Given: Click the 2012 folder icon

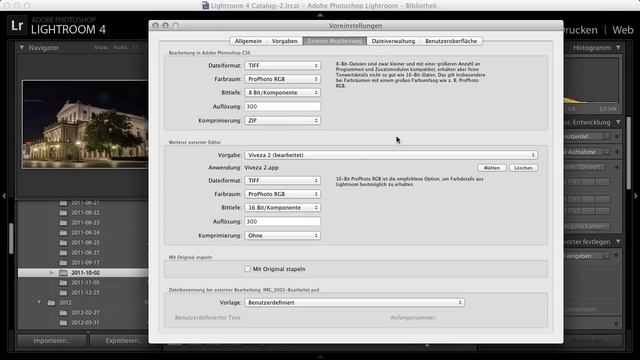Looking at the screenshot, I should [51, 302].
